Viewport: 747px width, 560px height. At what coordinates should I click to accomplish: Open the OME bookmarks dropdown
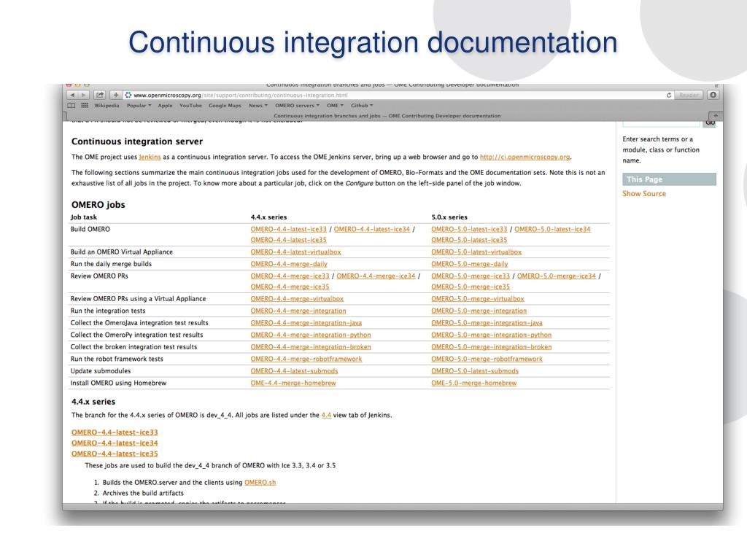point(335,106)
